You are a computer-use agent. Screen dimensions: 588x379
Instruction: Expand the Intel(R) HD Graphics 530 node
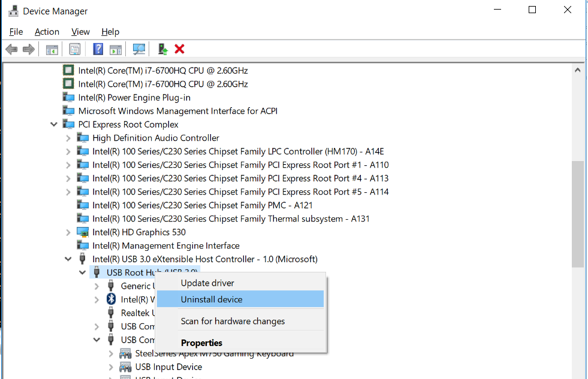tap(68, 232)
